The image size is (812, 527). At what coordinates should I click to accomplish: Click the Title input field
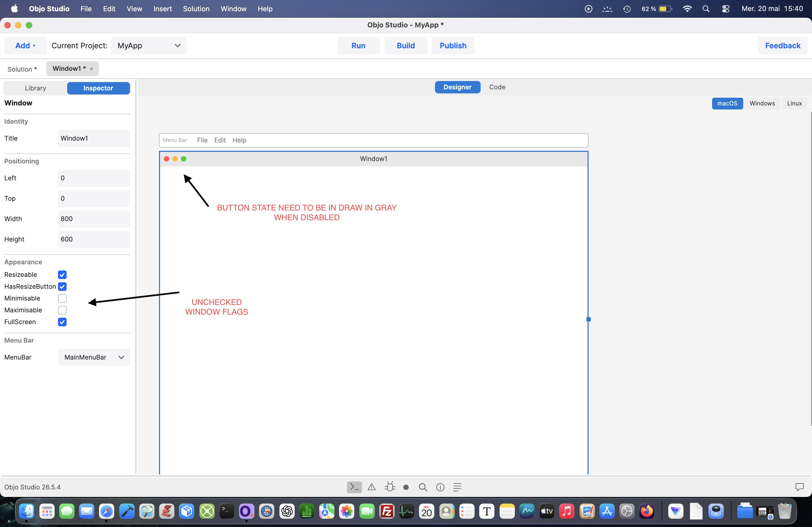(x=94, y=138)
